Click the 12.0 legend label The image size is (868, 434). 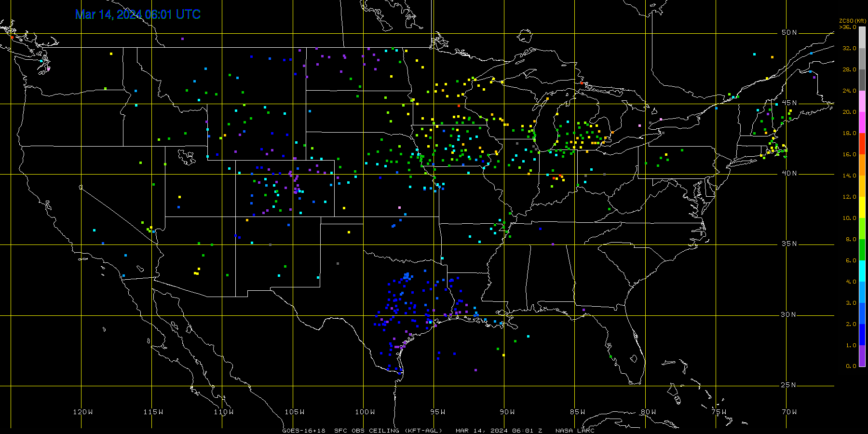(x=849, y=197)
